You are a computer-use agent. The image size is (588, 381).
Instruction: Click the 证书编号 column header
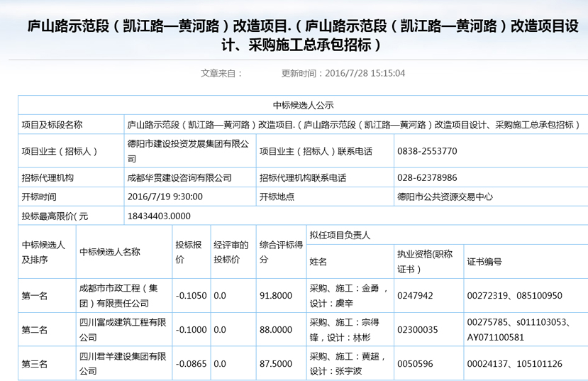coord(484,262)
